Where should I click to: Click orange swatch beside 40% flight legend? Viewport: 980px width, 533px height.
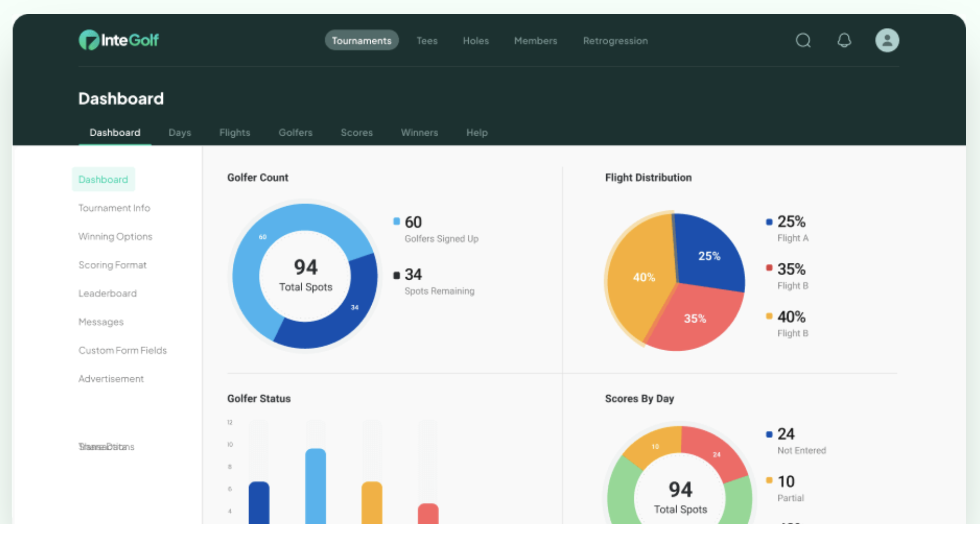769,316
